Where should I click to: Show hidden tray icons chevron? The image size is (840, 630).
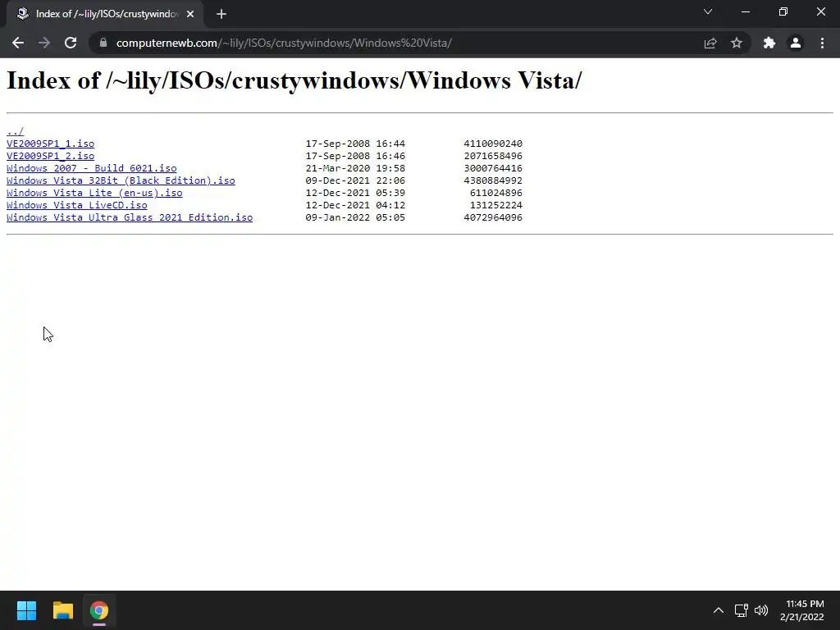[x=719, y=610]
